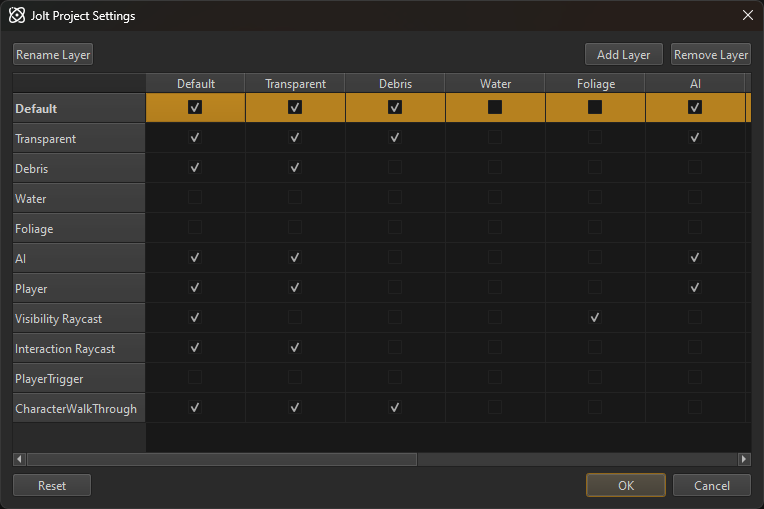Select the Default column header
The image size is (764, 509).
[x=195, y=83]
